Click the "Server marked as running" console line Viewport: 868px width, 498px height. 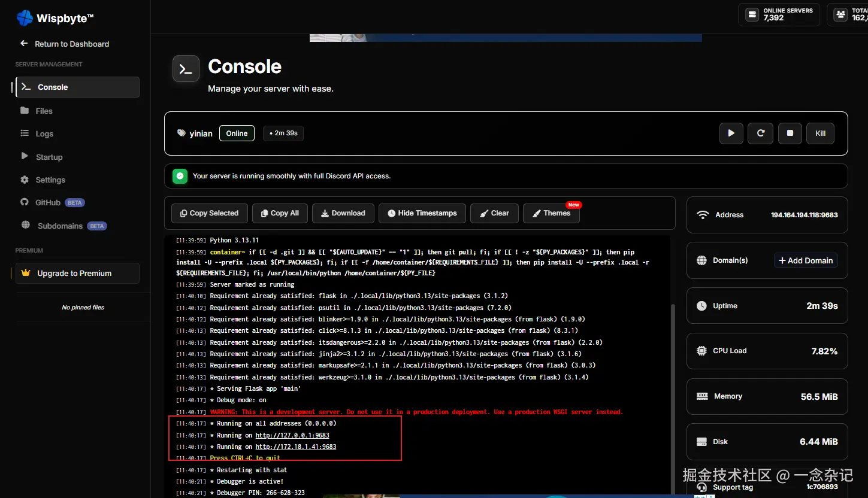252,284
